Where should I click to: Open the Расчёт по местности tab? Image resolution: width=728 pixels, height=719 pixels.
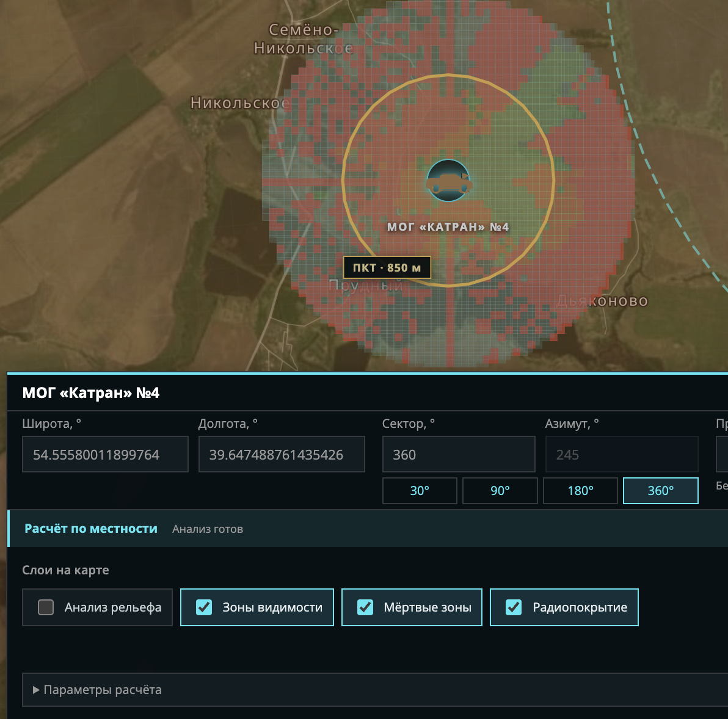[91, 529]
